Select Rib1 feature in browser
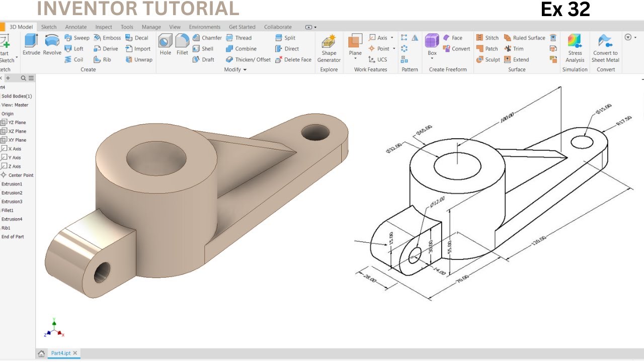 (6, 228)
